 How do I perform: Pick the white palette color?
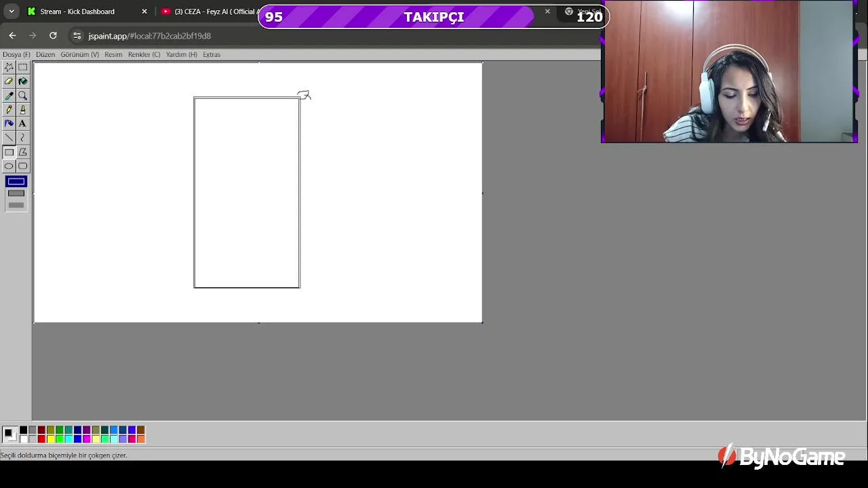(x=23, y=439)
